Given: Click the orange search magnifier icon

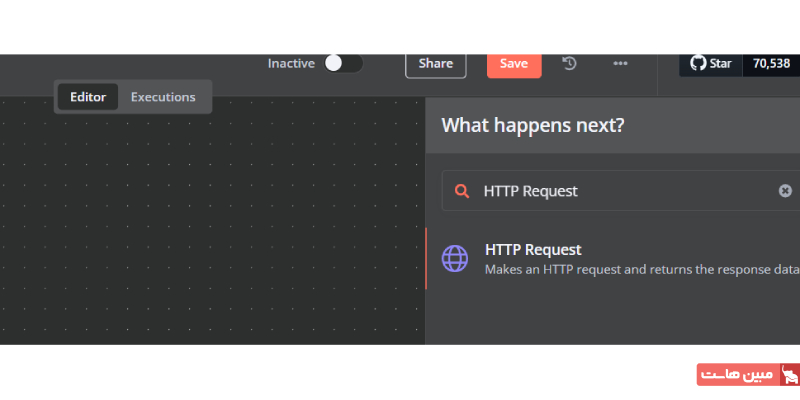Looking at the screenshot, I should pyautogui.click(x=462, y=191).
